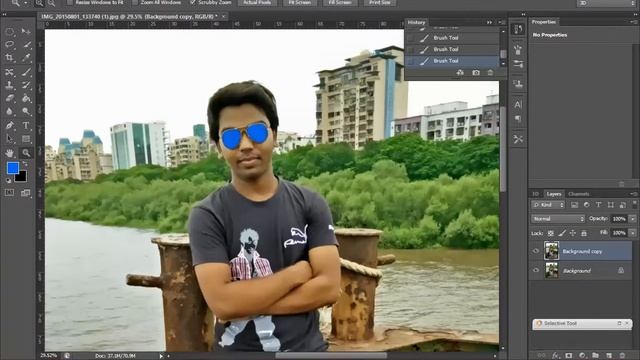Toggle Zoom All Windows checkbox
Viewport: 640px width, 360px height.
tap(135, 2)
